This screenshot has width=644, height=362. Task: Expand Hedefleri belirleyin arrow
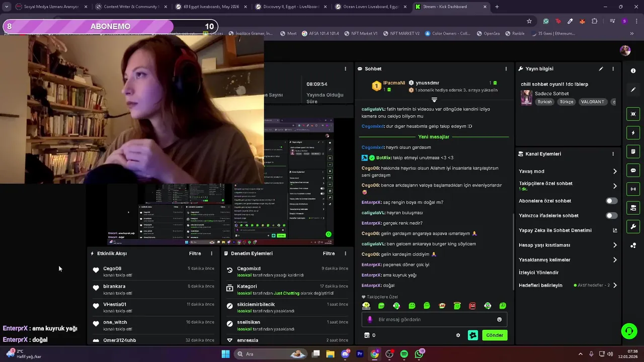[x=615, y=286]
